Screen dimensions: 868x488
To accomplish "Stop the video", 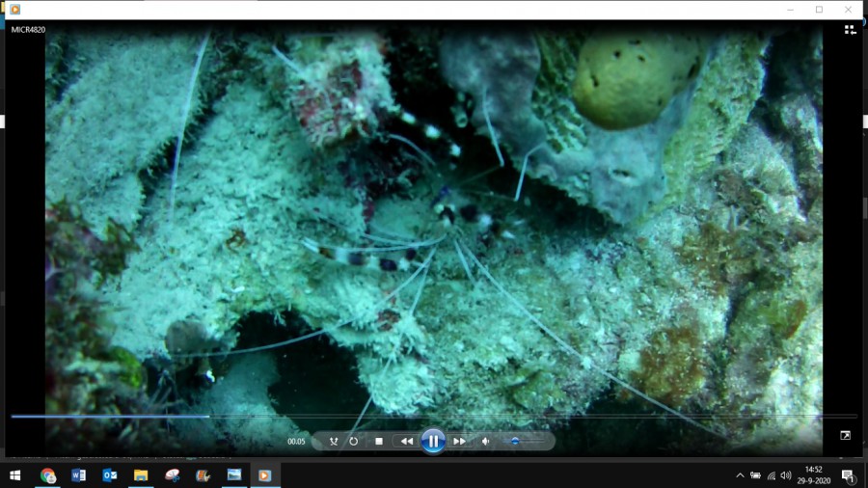I will pos(379,441).
